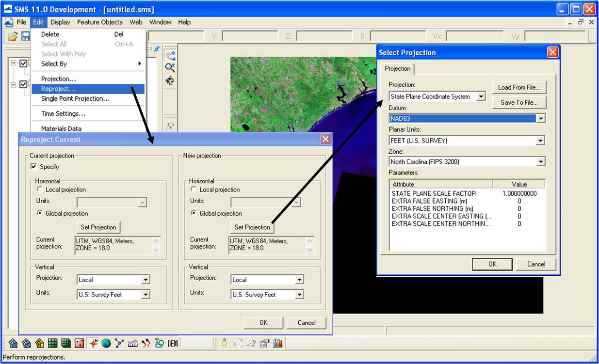The width and height of the screenshot is (599, 364).
Task: Click the SMS document icon in menu bar
Action: click(9, 22)
